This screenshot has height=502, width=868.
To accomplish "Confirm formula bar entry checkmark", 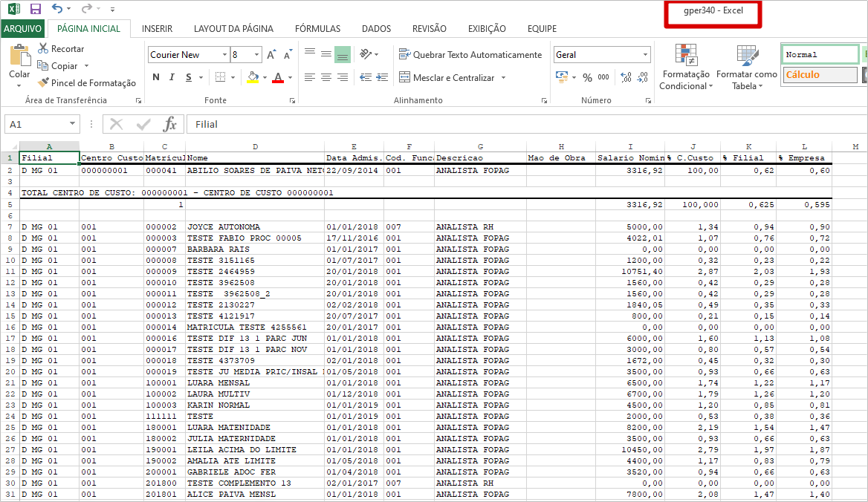I will coord(143,124).
